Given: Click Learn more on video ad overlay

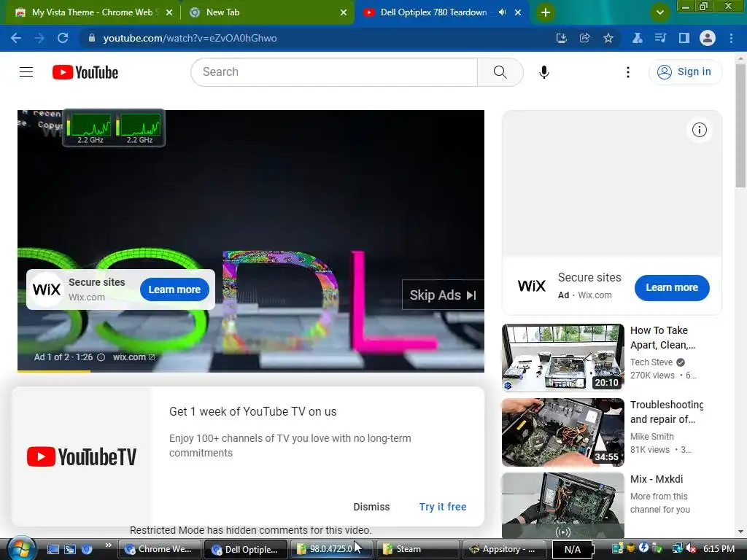Looking at the screenshot, I should click(174, 289).
